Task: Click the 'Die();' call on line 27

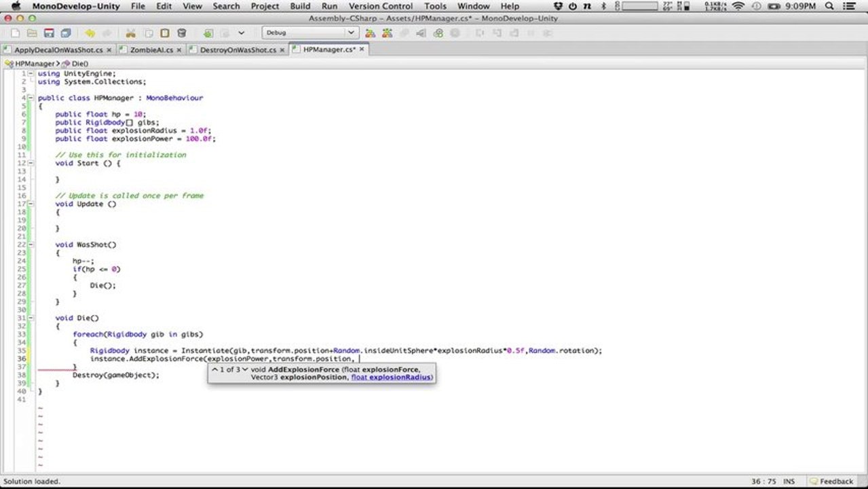Action: (103, 285)
